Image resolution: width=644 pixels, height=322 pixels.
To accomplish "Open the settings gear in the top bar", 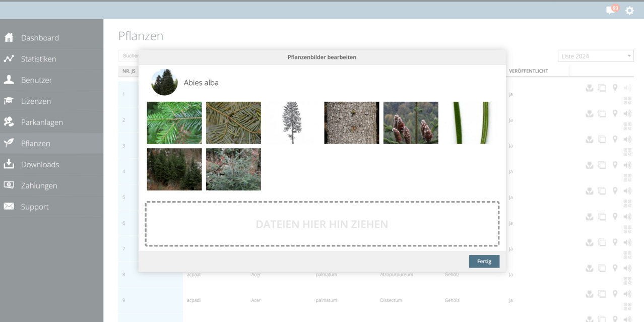I will (629, 10).
